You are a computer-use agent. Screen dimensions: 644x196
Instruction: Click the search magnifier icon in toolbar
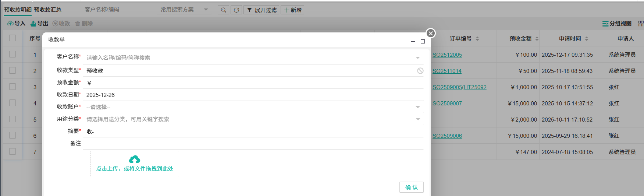(x=223, y=10)
